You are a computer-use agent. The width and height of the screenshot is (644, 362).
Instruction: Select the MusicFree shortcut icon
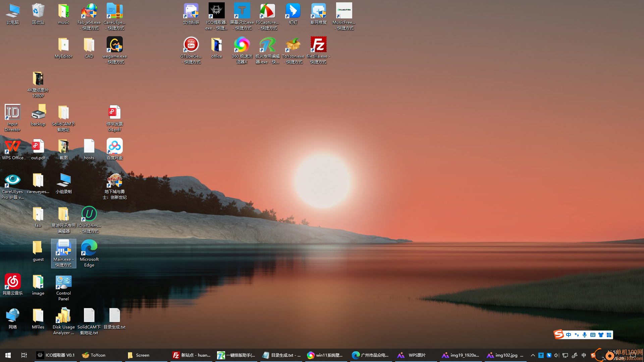(344, 17)
